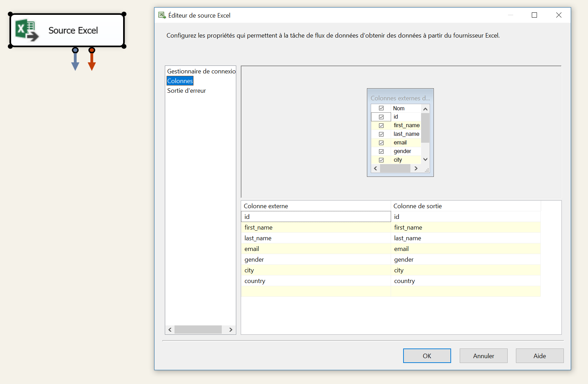Click the Excel source editor title icon

point(162,15)
